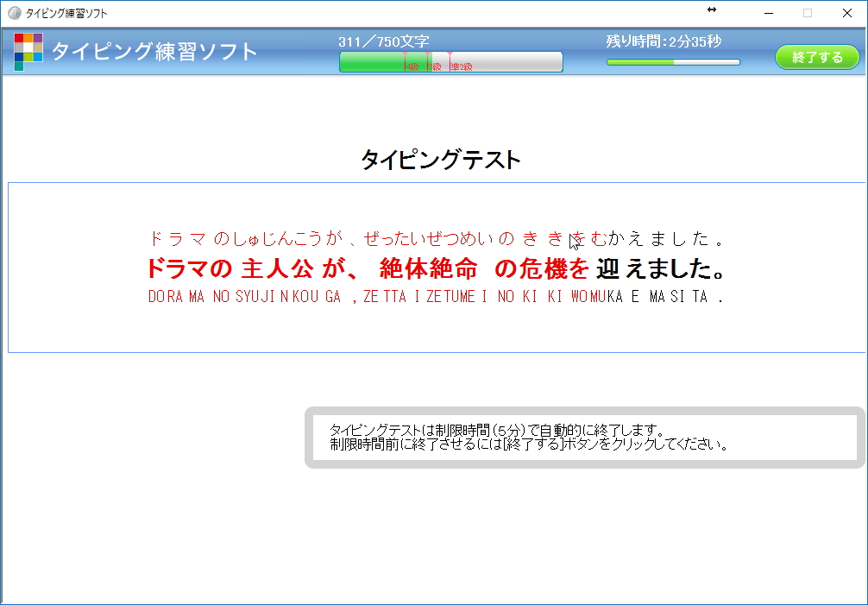Click the application icon in the title bar

coord(16,13)
